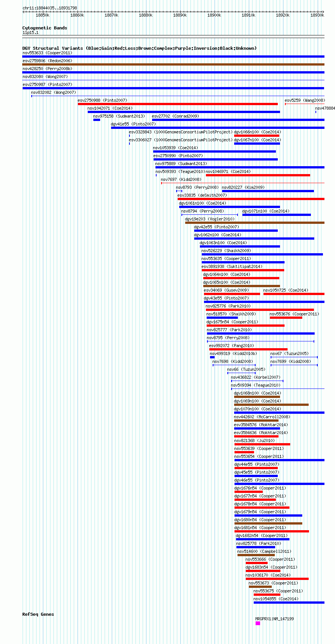Select dgv1680n54 (Cooper2011) brown bar

pyautogui.click(x=268, y=523)
